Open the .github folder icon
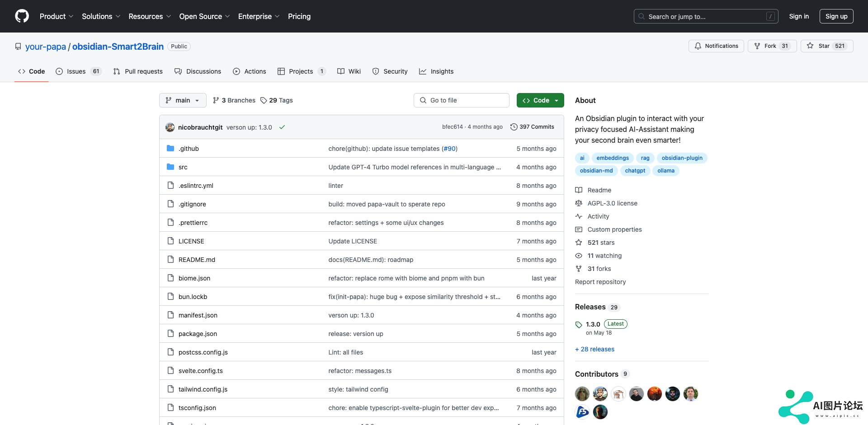Viewport: 868px width, 425px height. coord(170,148)
